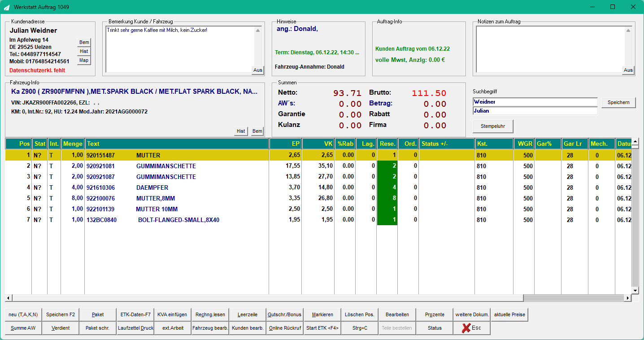Image resolution: width=644 pixels, height=340 pixels.
Task: Open customer remarks with the Bem button
Action: click(x=84, y=42)
